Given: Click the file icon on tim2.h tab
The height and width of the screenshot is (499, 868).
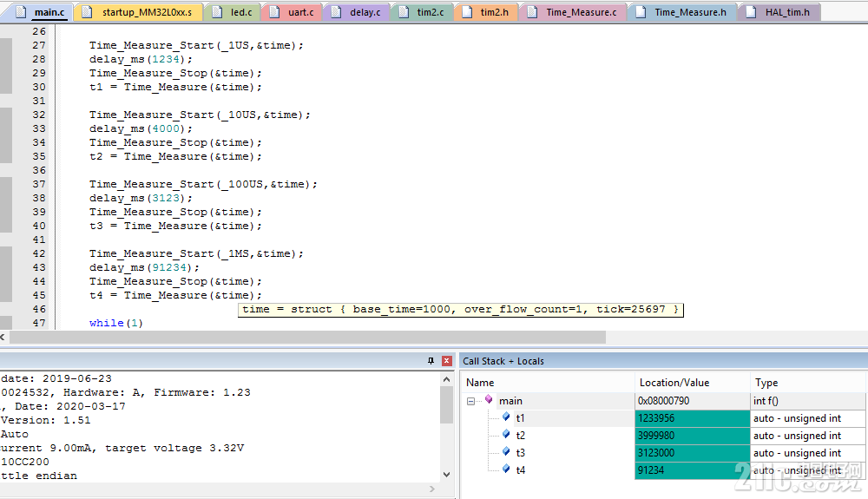Looking at the screenshot, I should pyautogui.click(x=467, y=12).
